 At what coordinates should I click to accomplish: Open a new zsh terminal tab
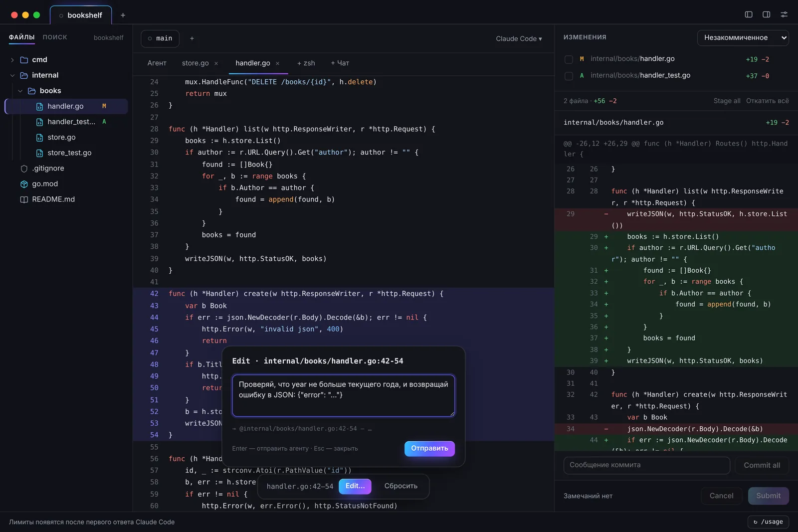tap(306, 63)
